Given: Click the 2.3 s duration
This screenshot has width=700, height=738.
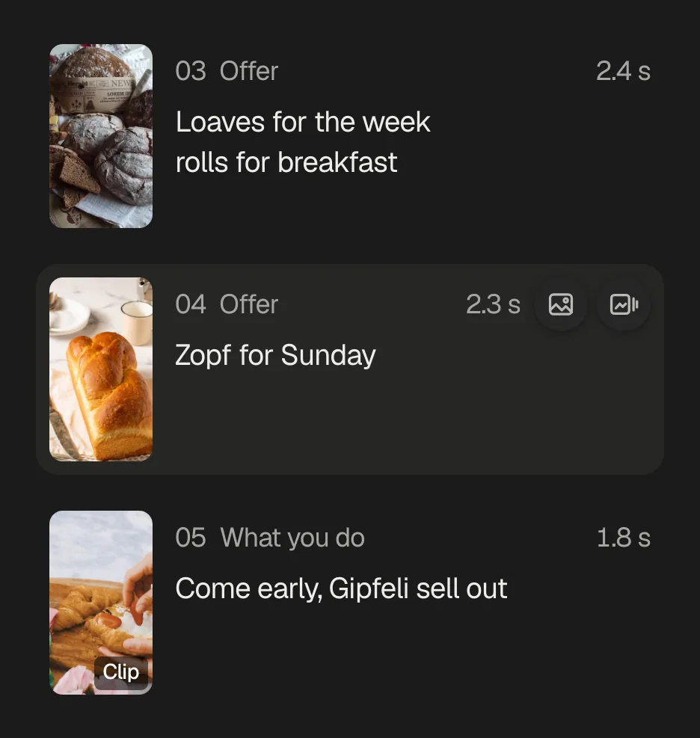Looking at the screenshot, I should (494, 304).
